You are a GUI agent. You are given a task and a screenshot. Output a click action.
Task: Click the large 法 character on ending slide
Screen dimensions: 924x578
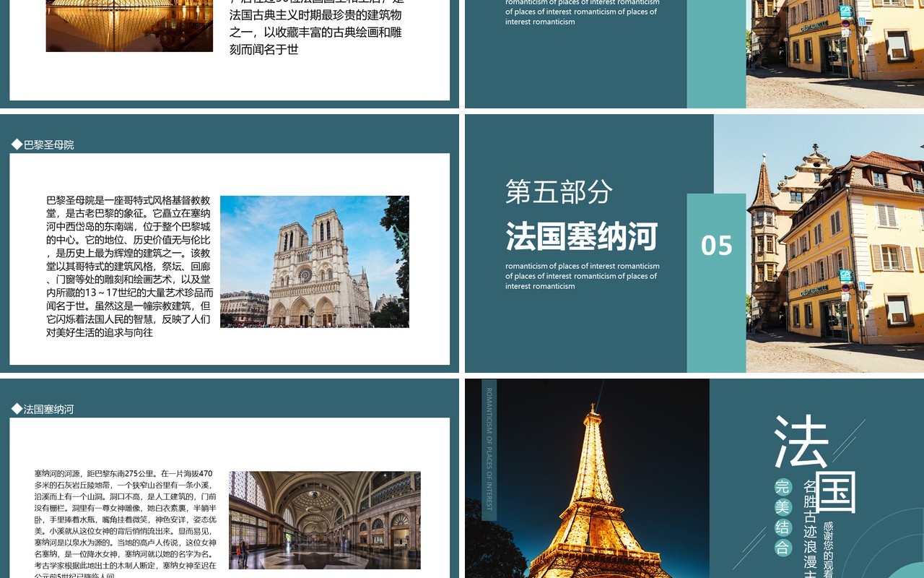point(800,441)
